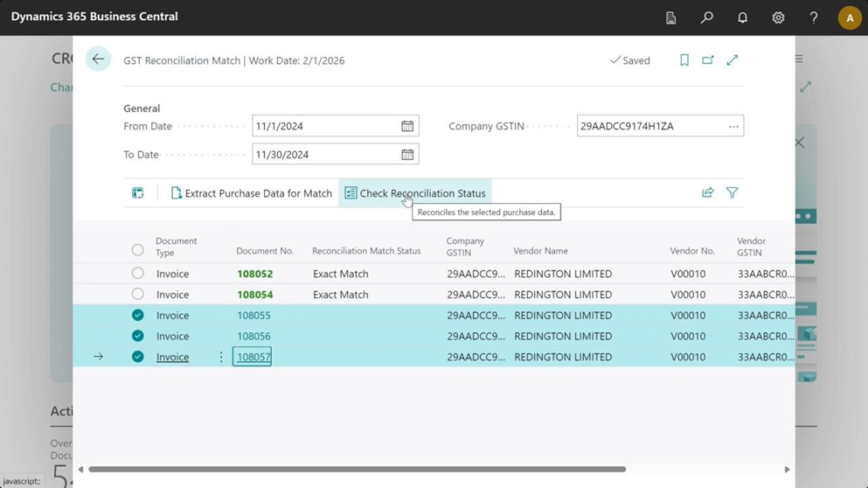
Task: Toggle the select-all rows circle in header
Action: click(137, 250)
